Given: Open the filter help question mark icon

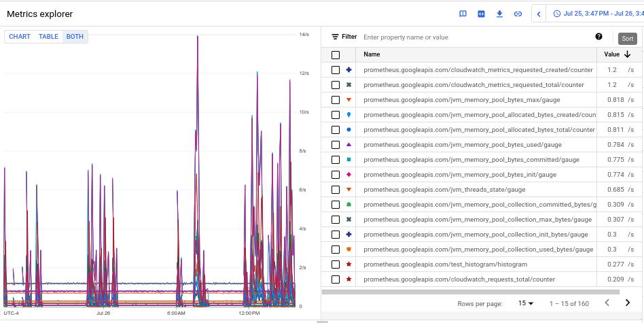Looking at the screenshot, I should click(x=598, y=37).
